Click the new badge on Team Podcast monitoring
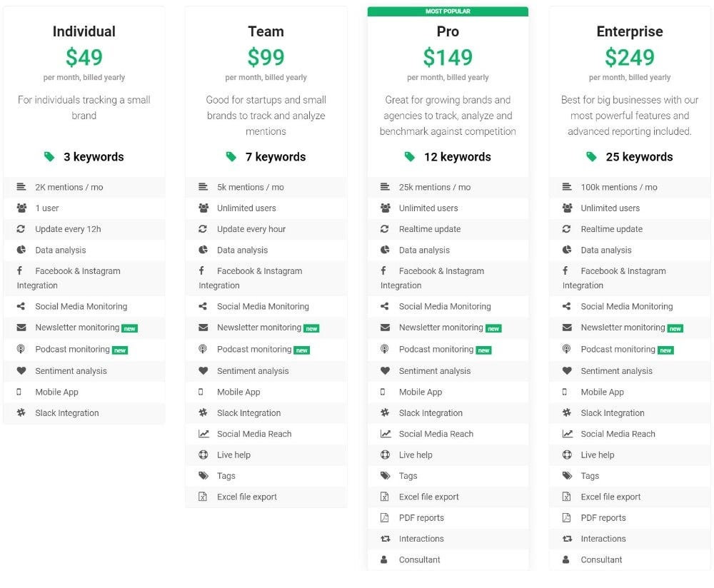 302,350
